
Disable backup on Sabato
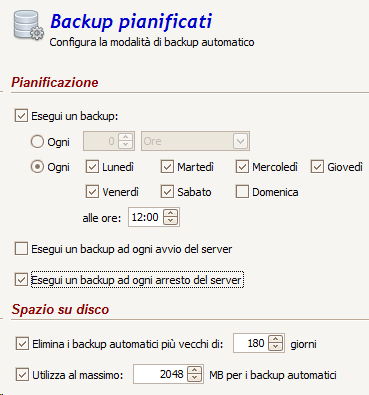167,192
